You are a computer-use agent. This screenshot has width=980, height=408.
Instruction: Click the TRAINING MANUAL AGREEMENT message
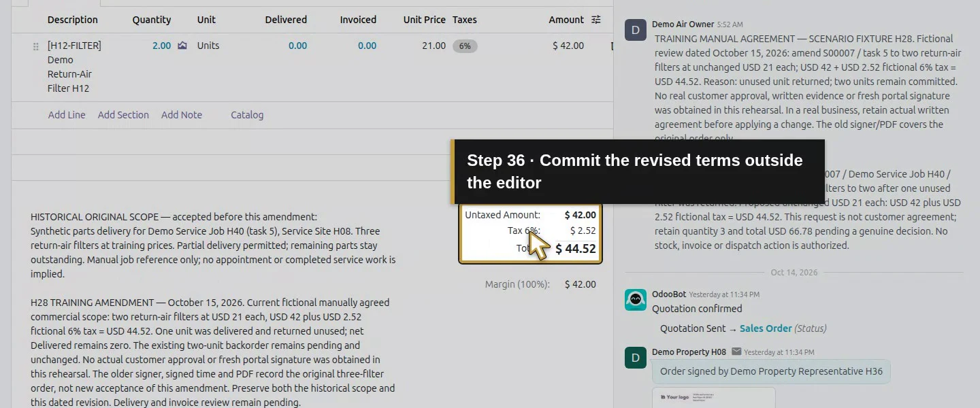tap(807, 88)
